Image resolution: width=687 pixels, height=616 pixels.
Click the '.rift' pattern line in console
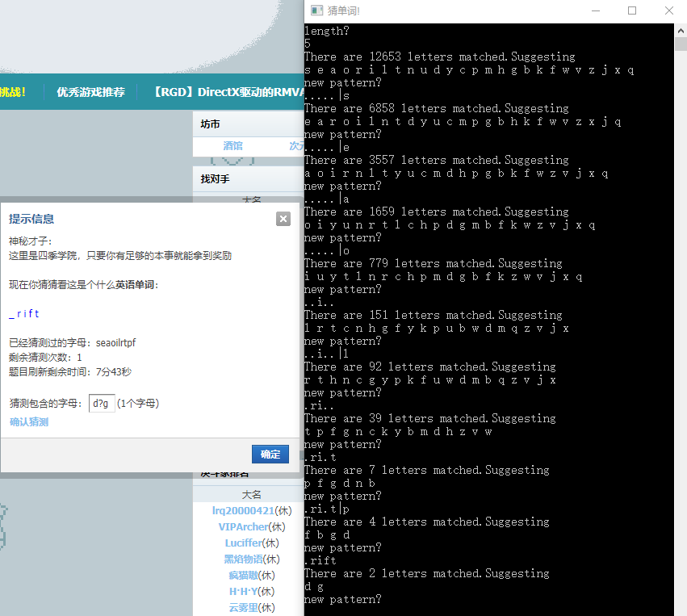(x=320, y=560)
